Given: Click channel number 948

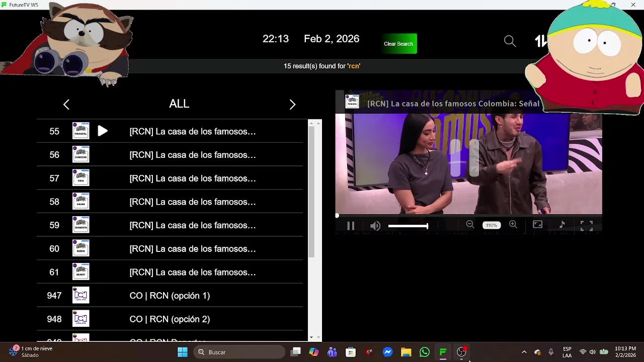Looking at the screenshot, I should tap(54, 319).
